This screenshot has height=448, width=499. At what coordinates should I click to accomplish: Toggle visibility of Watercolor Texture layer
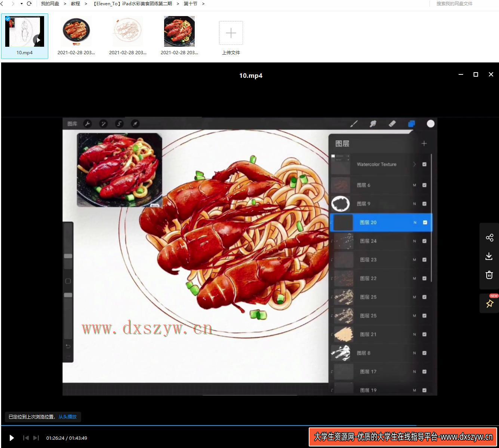pyautogui.click(x=424, y=164)
